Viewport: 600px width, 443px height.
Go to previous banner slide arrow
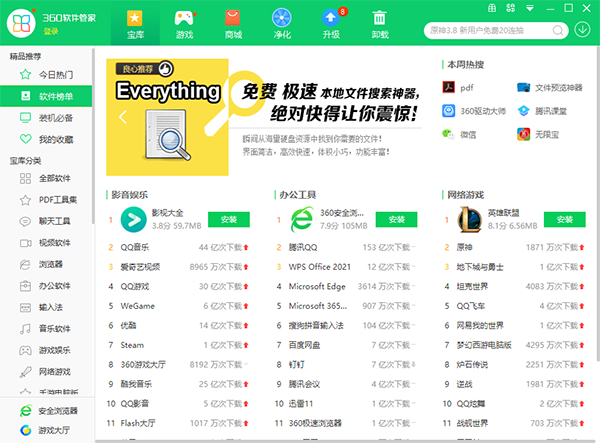(121, 117)
